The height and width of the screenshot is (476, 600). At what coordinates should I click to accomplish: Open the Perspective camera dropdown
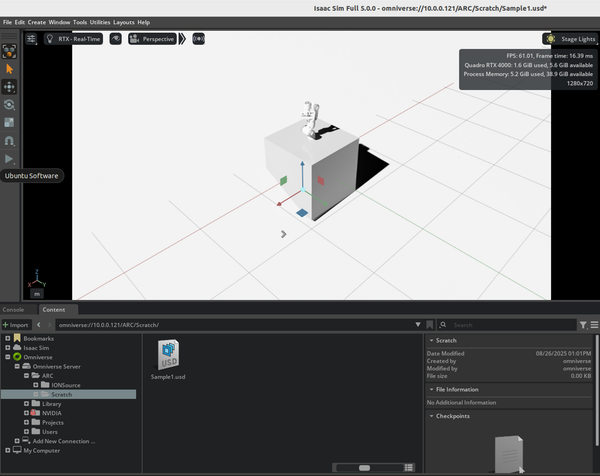coord(152,39)
